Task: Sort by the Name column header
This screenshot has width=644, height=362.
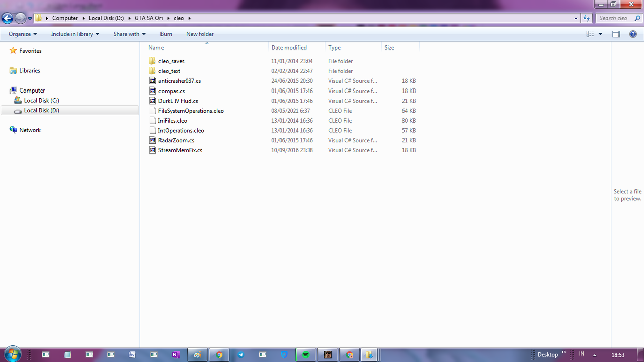Action: pos(206,48)
